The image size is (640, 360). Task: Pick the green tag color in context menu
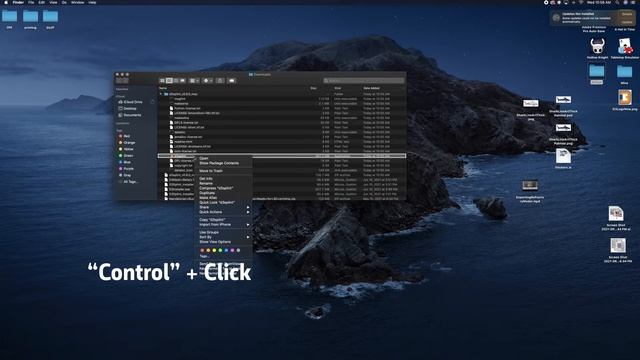(220, 250)
